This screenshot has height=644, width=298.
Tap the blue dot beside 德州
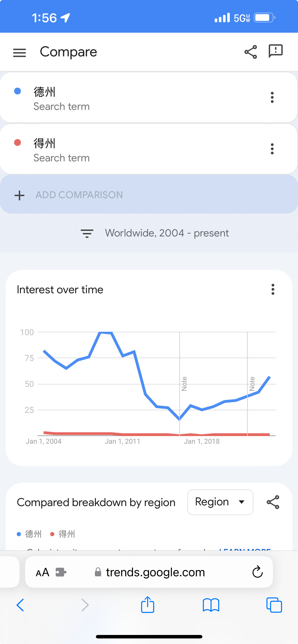(17, 91)
